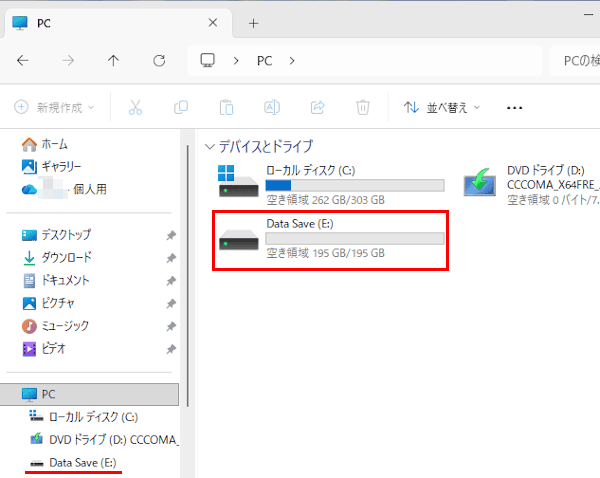Select Data Save (E:) drive tile
The width and height of the screenshot is (600, 478).
[x=331, y=240]
